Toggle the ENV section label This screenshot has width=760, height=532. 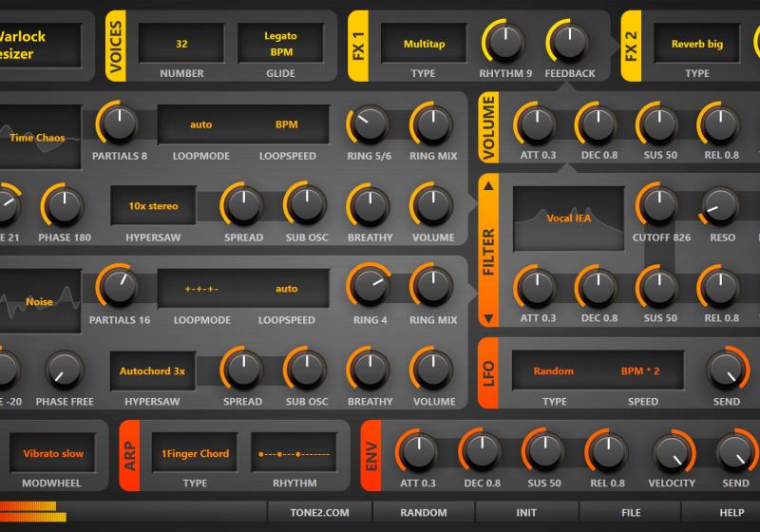(x=370, y=455)
